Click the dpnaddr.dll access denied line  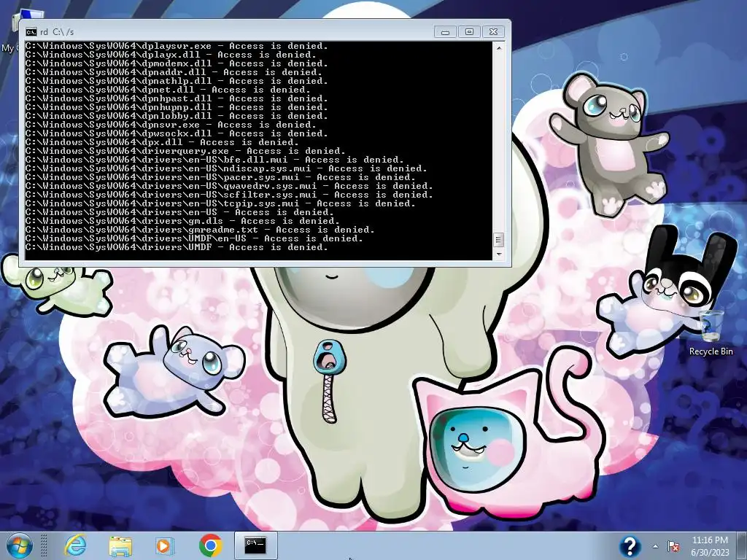tap(174, 72)
